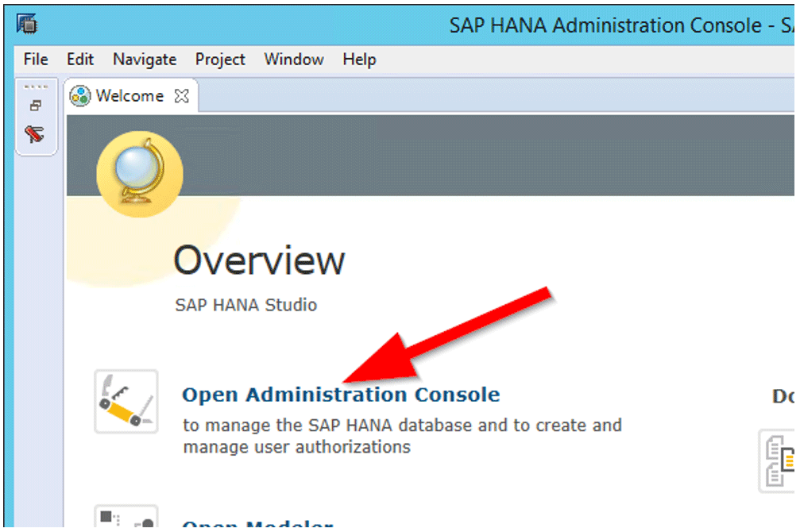Click the Overview globe icon
The image size is (800, 532).
[139, 175]
